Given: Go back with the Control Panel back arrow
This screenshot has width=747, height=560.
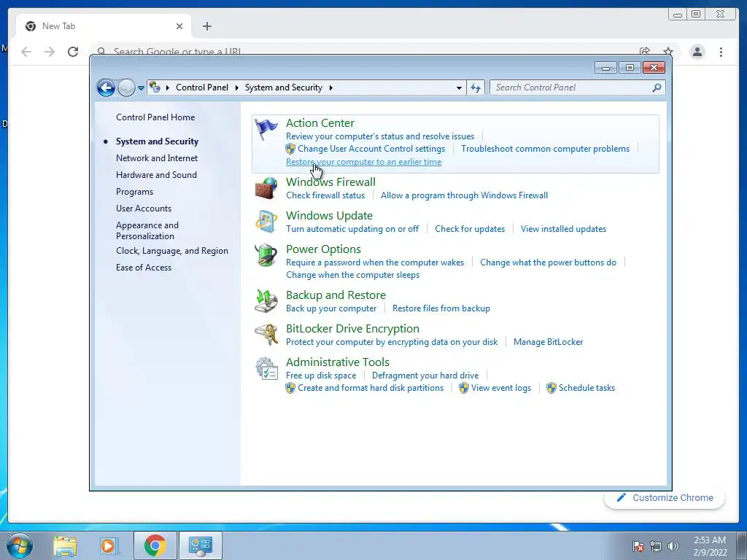Looking at the screenshot, I should coord(106,87).
